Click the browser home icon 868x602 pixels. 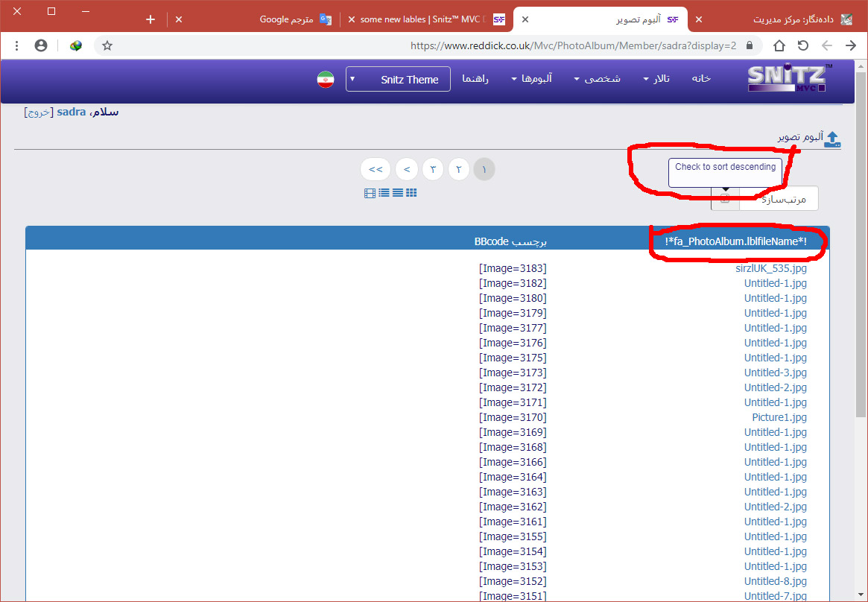(779, 45)
